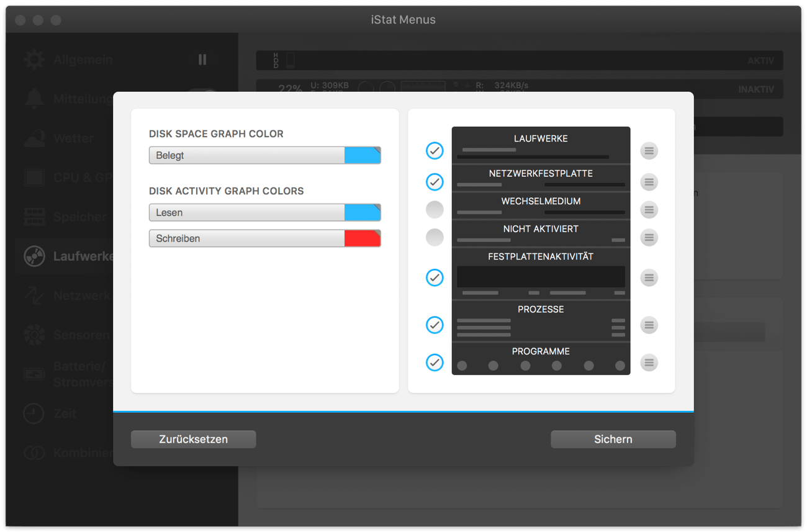
Task: Select the Netzwerkfestplatte preview section
Action: click(541, 178)
